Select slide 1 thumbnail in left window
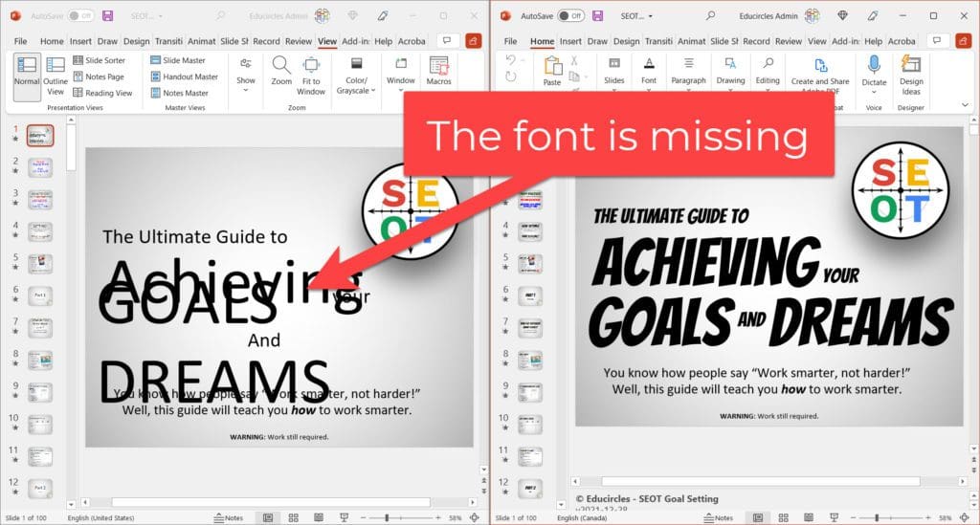Image resolution: width=980 pixels, height=525 pixels. 40,136
